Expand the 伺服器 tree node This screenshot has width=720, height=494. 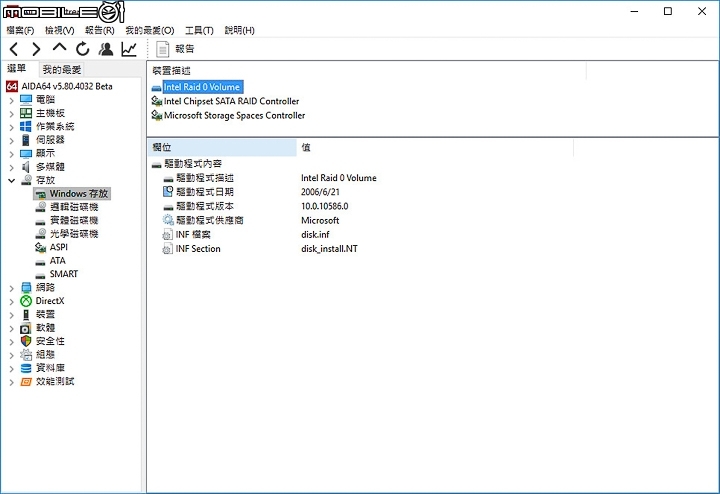11,140
